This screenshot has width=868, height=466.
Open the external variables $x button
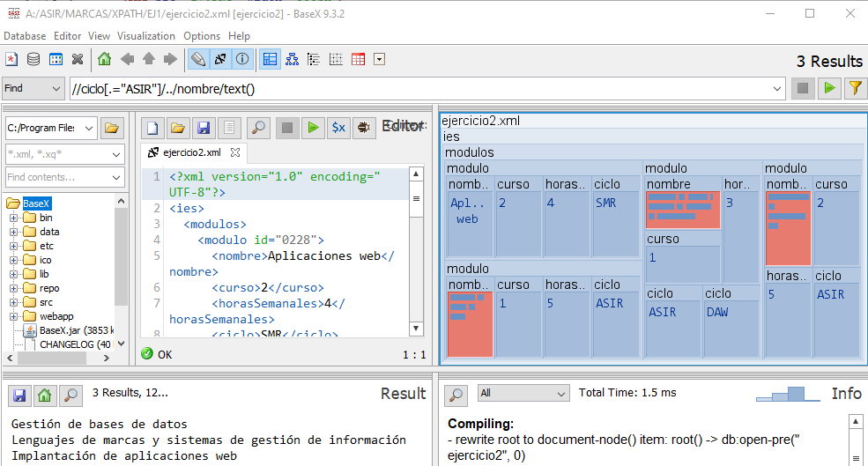pyautogui.click(x=338, y=128)
